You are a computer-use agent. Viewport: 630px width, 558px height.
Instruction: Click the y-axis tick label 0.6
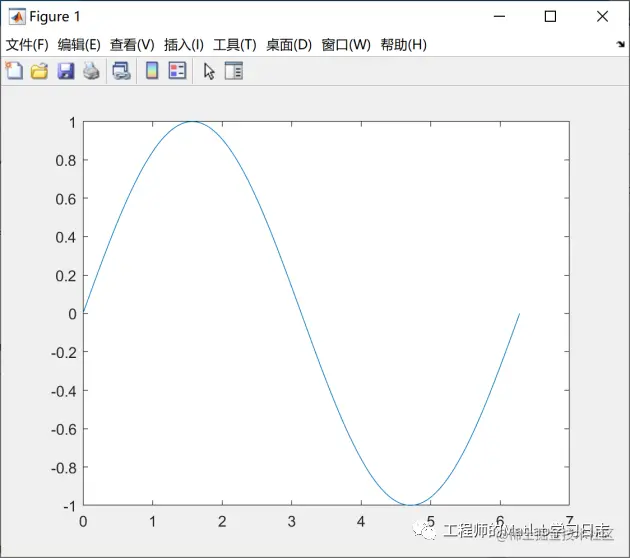coord(66,199)
